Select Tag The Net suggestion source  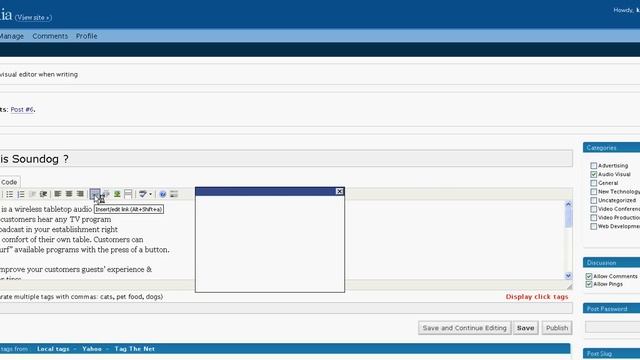tap(134, 349)
